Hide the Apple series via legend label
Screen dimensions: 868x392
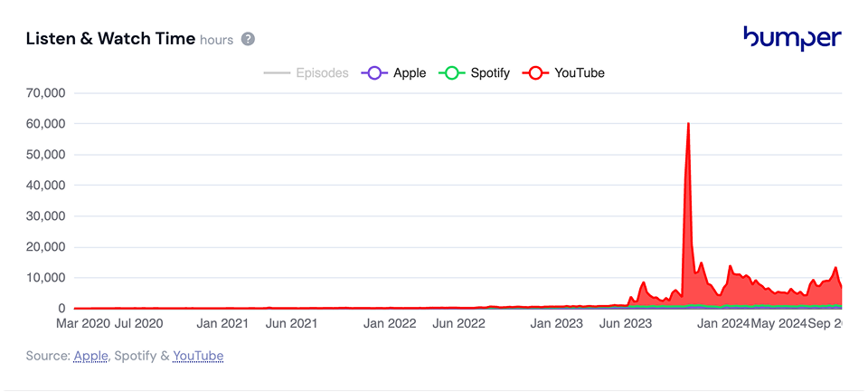coord(409,72)
